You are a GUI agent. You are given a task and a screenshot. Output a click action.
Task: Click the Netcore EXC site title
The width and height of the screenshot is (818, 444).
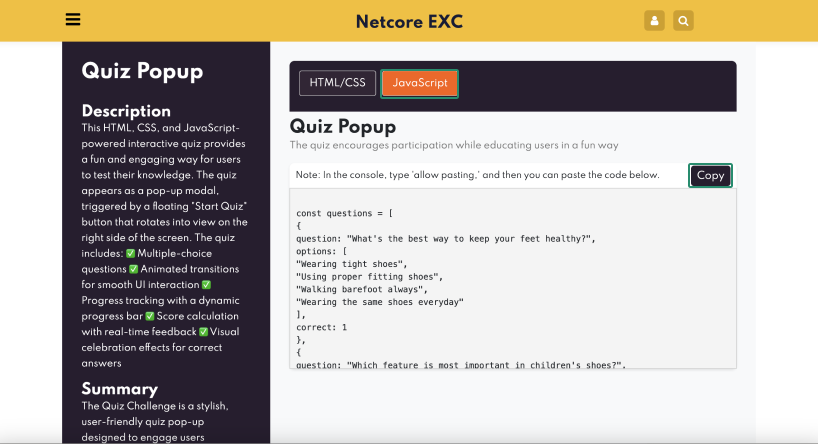pyautogui.click(x=409, y=21)
